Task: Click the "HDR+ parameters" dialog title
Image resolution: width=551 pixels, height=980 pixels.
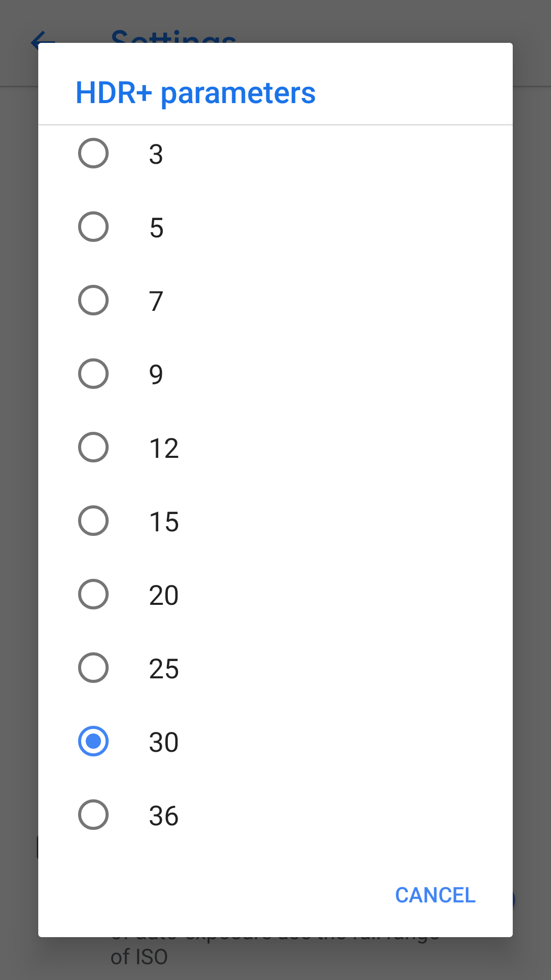Action: tap(195, 93)
